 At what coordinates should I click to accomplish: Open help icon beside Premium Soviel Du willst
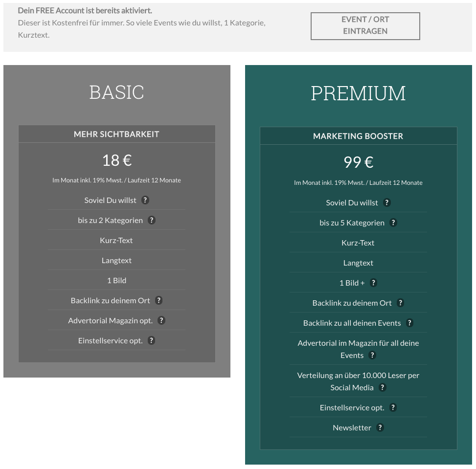click(387, 203)
